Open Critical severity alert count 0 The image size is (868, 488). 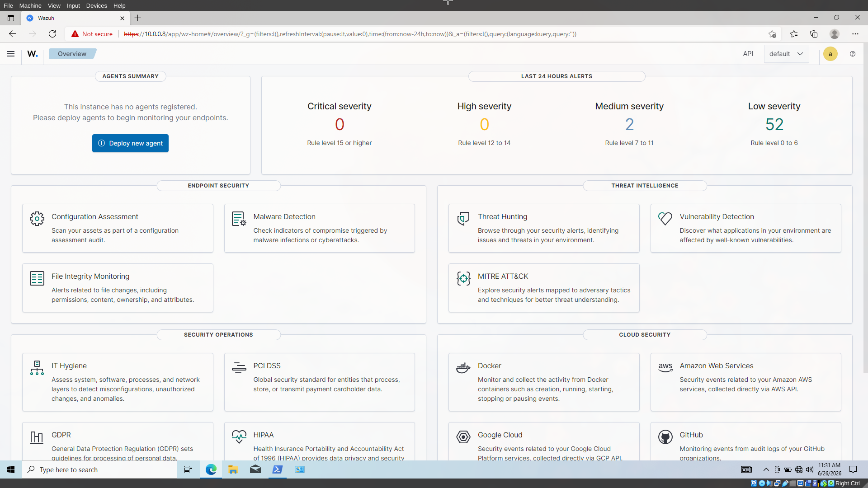pos(340,124)
